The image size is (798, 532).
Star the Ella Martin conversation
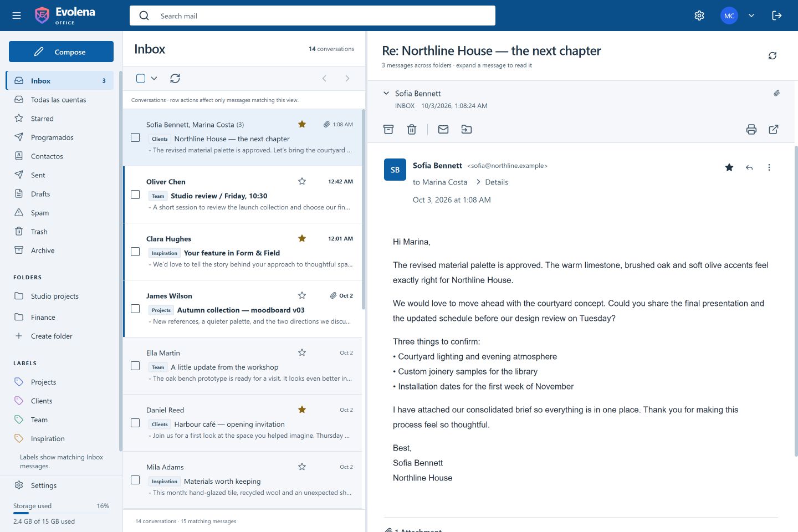pyautogui.click(x=302, y=352)
